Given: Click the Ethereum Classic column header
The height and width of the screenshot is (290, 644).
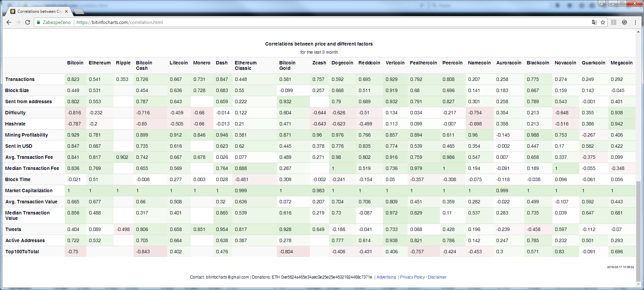Looking at the screenshot, I should coord(245,65).
